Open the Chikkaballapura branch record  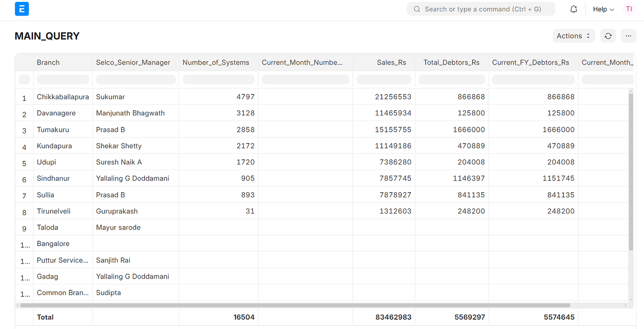[63, 97]
